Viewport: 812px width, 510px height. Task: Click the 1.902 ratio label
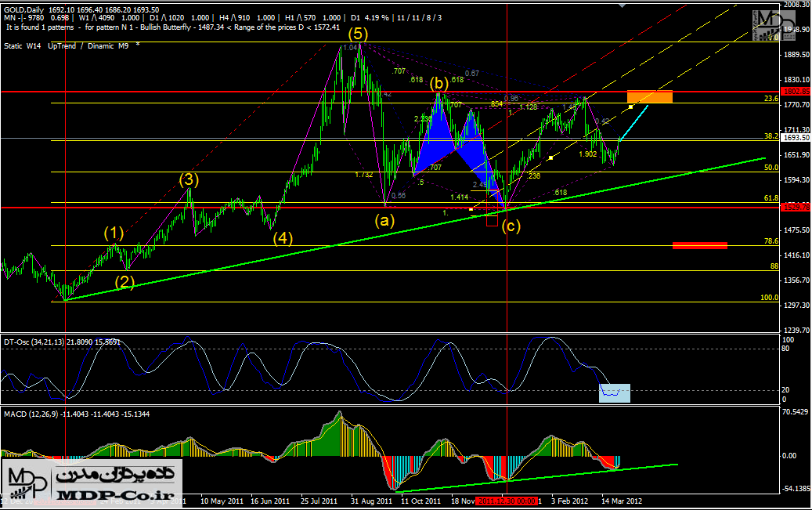[x=588, y=154]
